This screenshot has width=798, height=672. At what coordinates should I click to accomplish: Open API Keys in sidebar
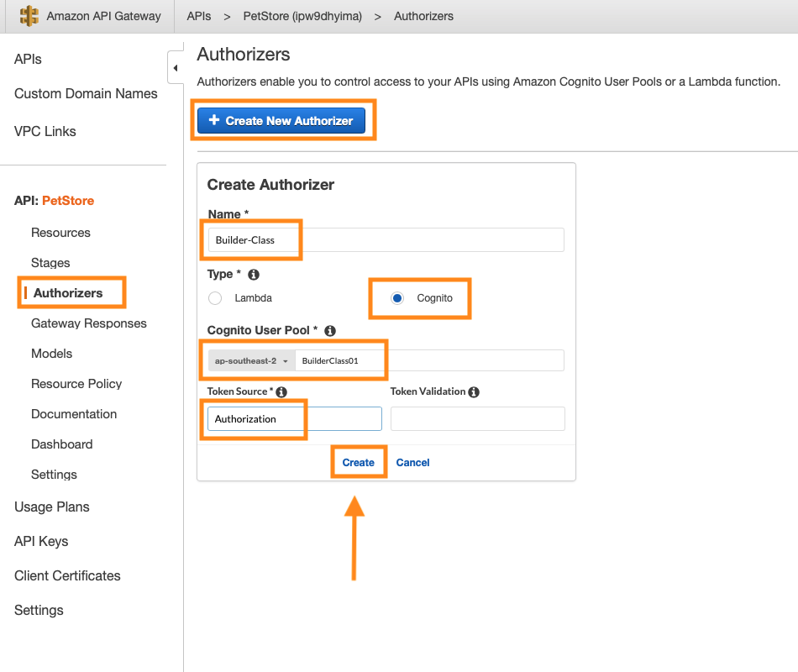(41, 542)
